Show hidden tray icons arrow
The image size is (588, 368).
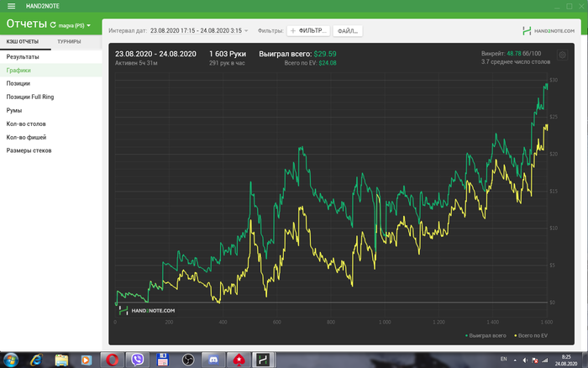tap(515, 360)
